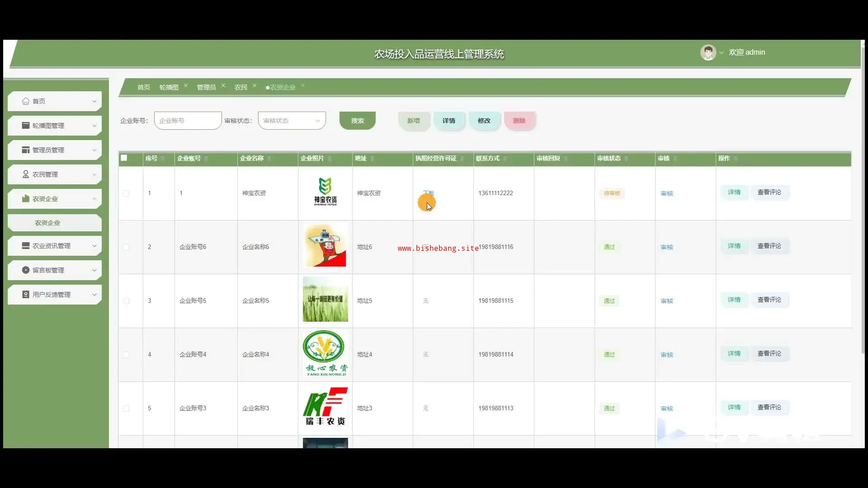Click the 轮播图管理 sidebar icon
Viewport: 868px width, 488px height.
[x=26, y=126]
